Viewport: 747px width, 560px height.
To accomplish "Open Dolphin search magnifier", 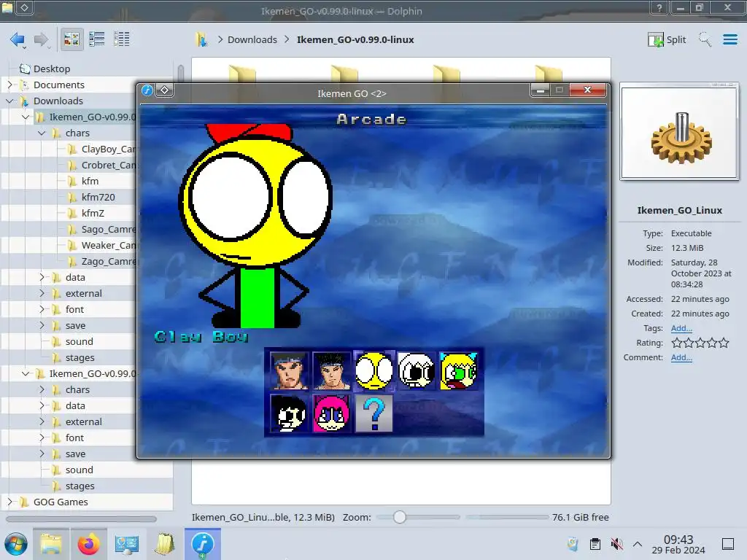I will click(x=705, y=39).
